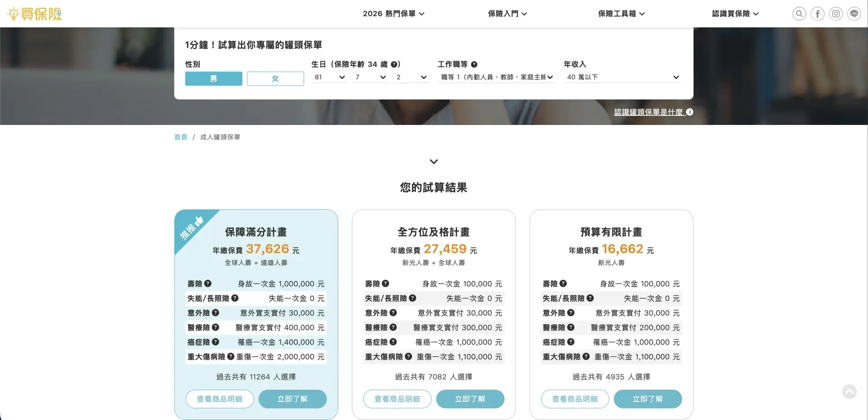Click 立即了解 for 預算有限計畫

click(648, 399)
